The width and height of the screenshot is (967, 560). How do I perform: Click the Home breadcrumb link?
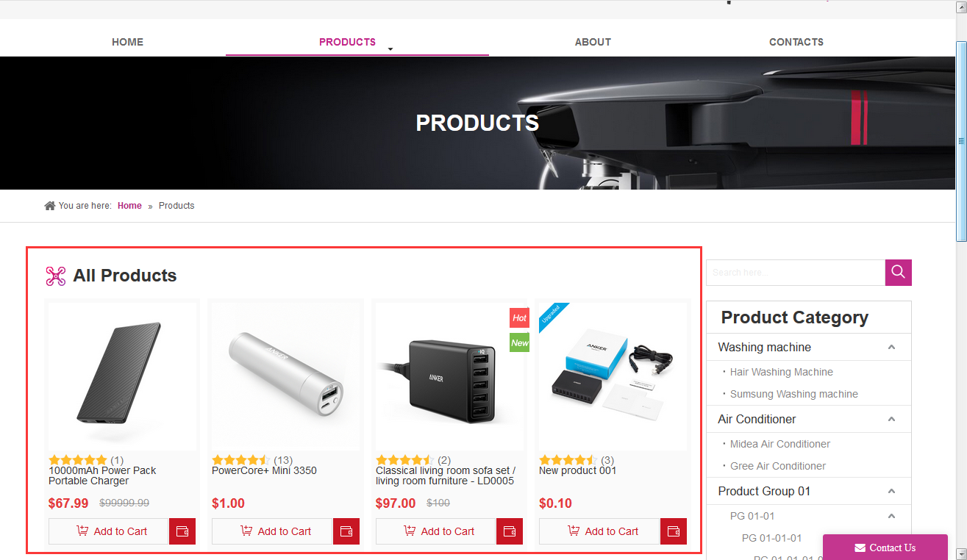coord(129,206)
